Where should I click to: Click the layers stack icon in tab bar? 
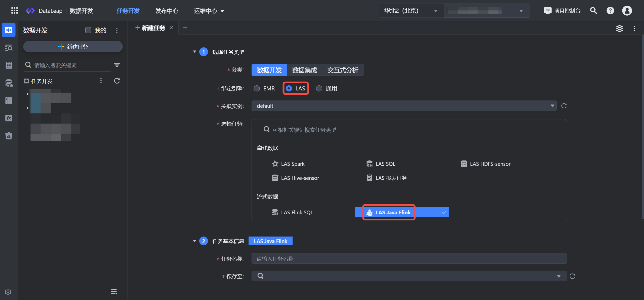619,28
